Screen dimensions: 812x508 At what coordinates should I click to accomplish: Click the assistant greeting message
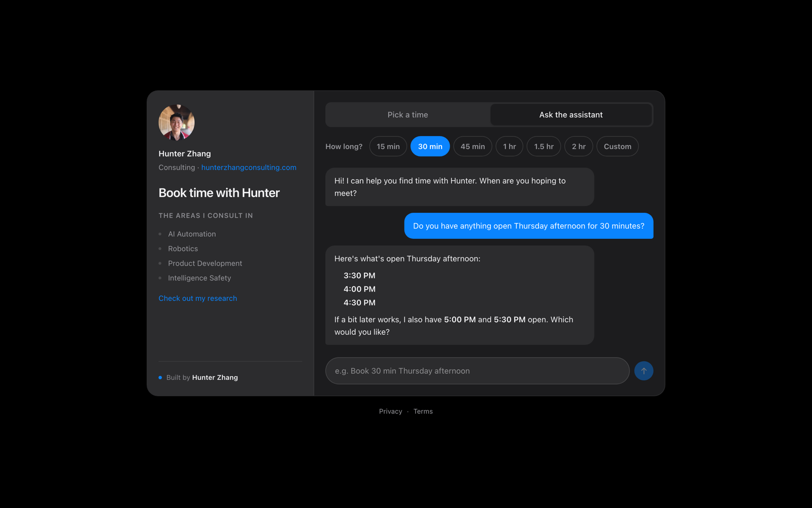(460, 187)
